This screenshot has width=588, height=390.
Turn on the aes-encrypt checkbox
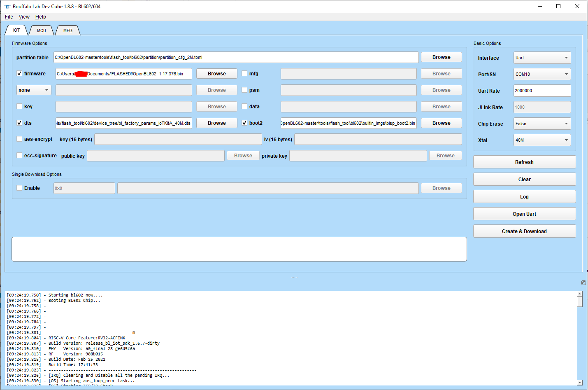point(19,139)
